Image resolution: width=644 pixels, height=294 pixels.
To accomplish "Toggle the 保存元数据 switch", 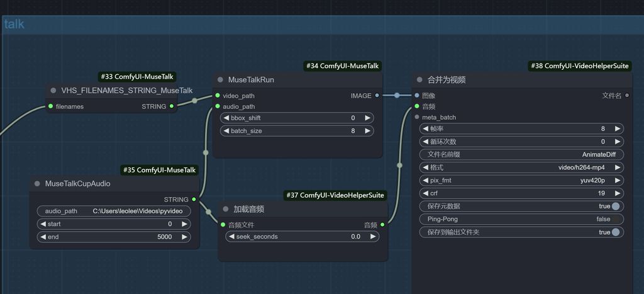I will click(614, 206).
